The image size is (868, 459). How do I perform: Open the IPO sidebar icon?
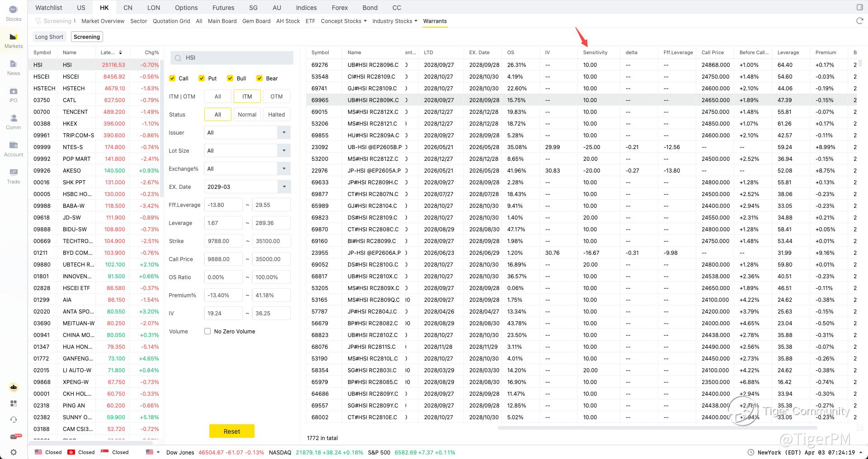(x=13, y=94)
